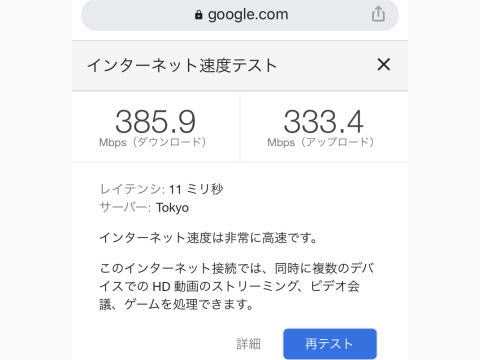Click the lock icon beside google.com
This screenshot has height=360, width=480.
point(198,15)
